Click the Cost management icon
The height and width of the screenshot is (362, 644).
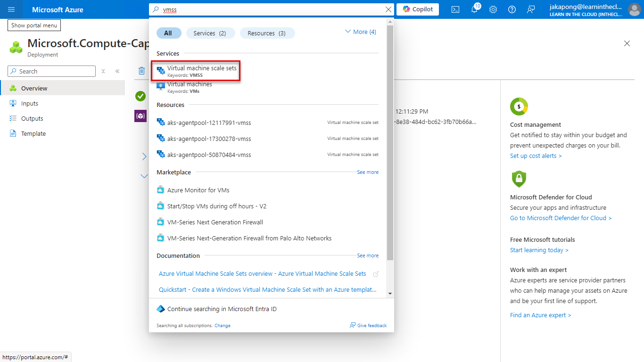pos(519,107)
